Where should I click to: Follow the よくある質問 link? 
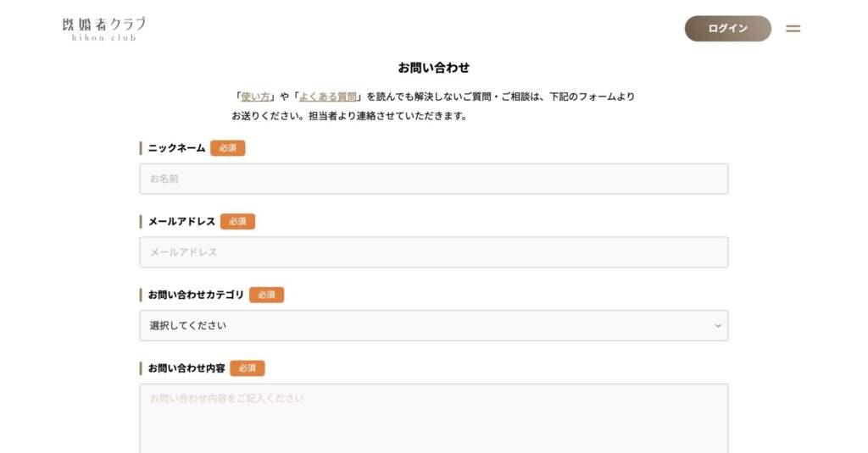[x=327, y=97]
